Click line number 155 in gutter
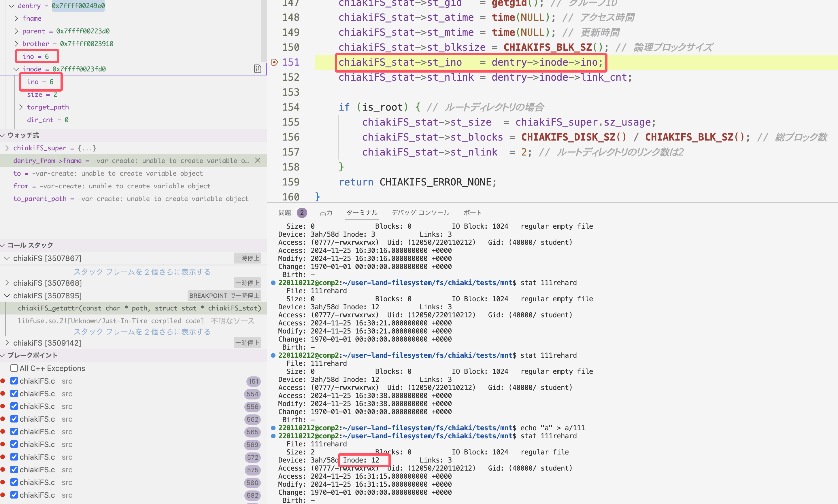838x504 pixels. pos(290,122)
